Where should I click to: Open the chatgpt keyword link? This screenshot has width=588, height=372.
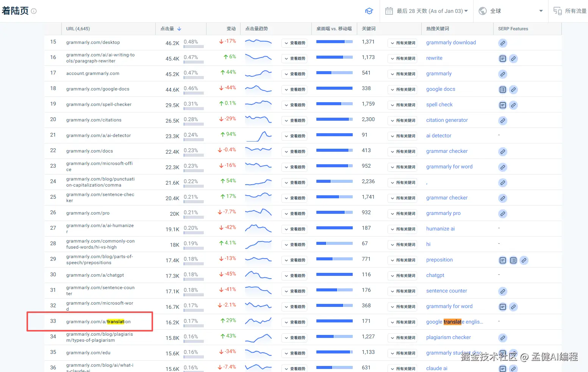click(435, 275)
